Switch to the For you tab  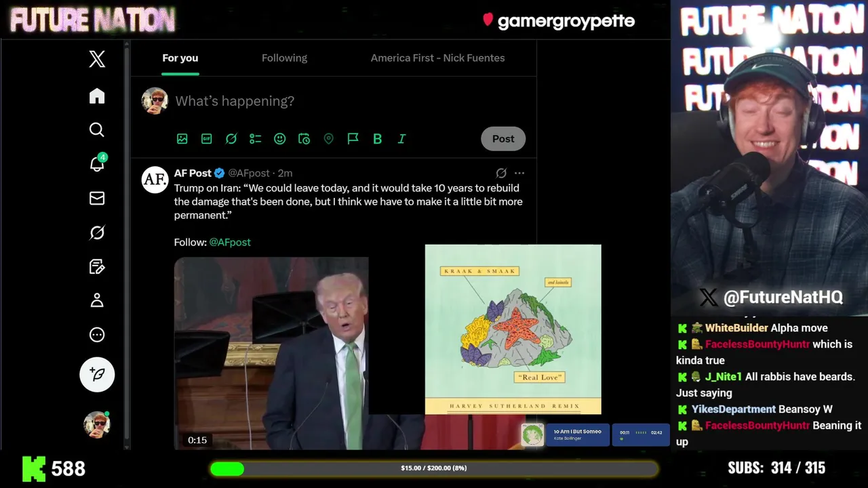point(180,58)
